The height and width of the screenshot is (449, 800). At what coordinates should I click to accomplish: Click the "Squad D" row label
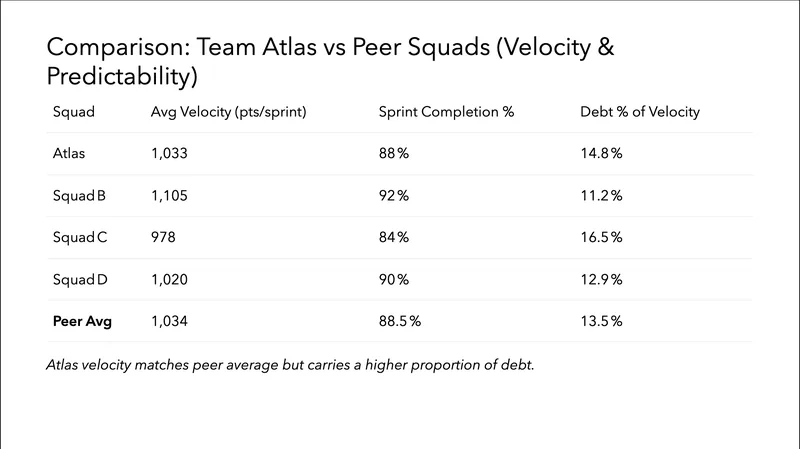click(x=79, y=279)
